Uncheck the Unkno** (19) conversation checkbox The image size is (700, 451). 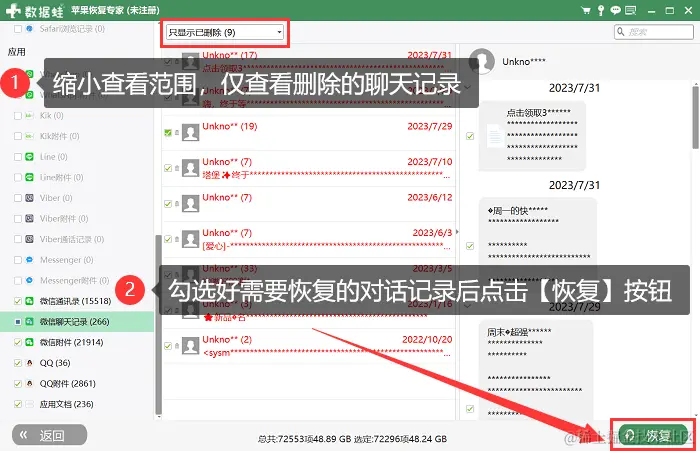click(168, 133)
